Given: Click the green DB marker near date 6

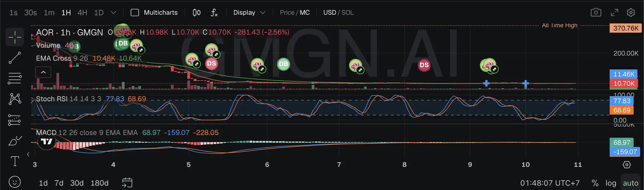Looking at the screenshot, I should tap(284, 64).
